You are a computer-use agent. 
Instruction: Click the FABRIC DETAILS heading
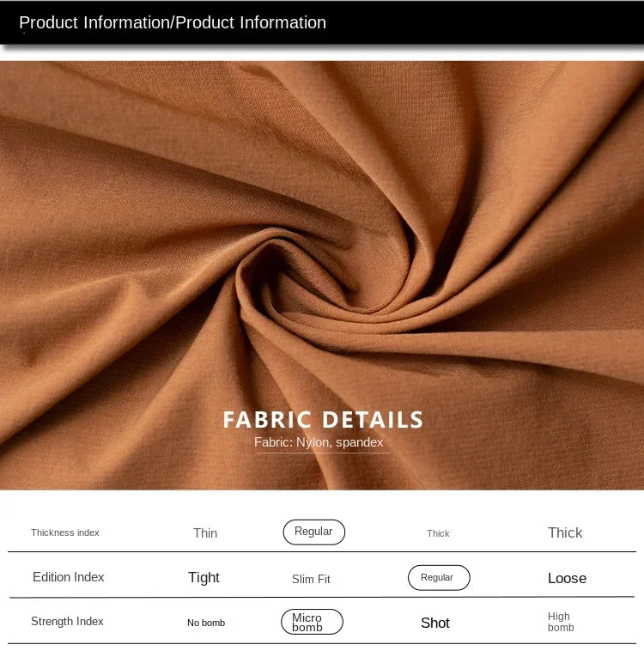click(x=323, y=420)
